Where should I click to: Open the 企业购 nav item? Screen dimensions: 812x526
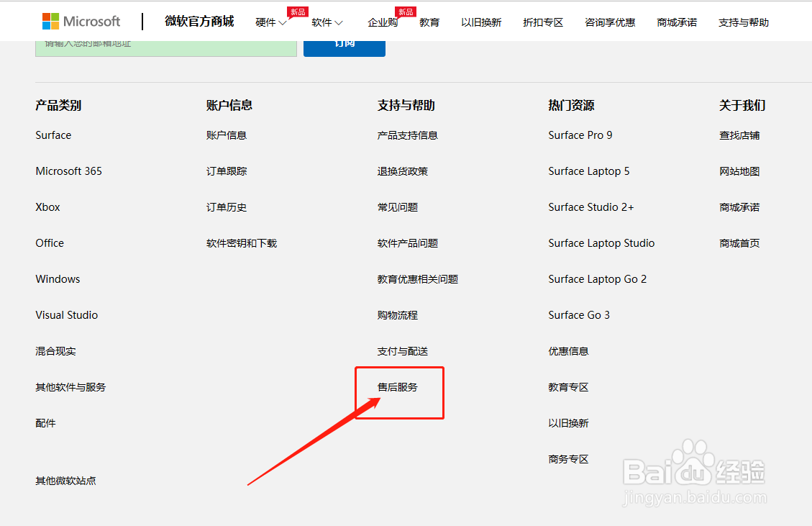383,22
